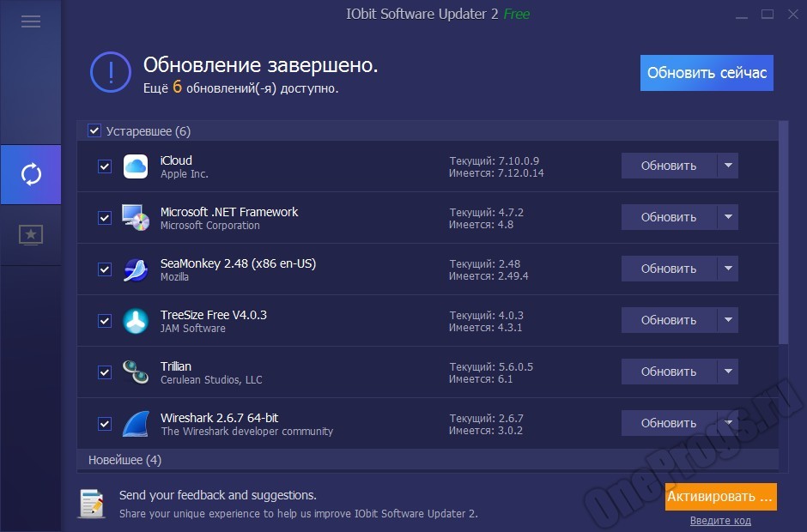The width and height of the screenshot is (807, 532).
Task: Click the SeaMonkey app icon
Action: (x=136, y=269)
